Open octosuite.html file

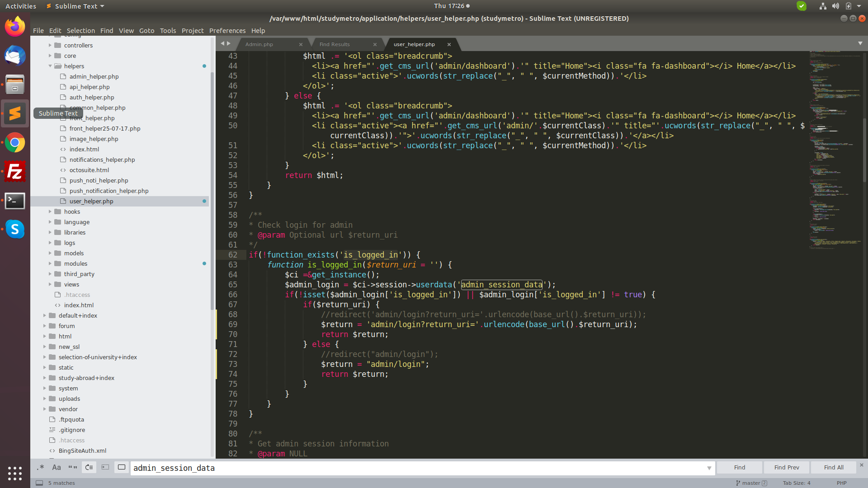tap(89, 170)
